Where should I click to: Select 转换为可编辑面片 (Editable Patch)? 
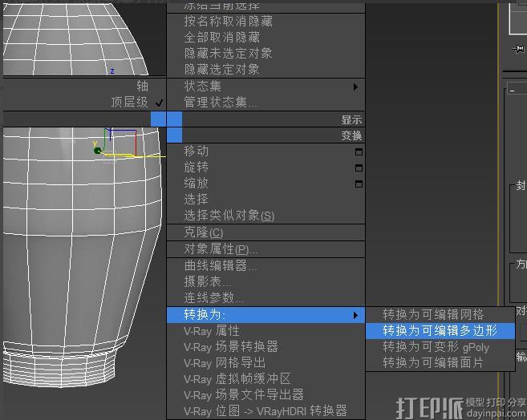[433, 362]
